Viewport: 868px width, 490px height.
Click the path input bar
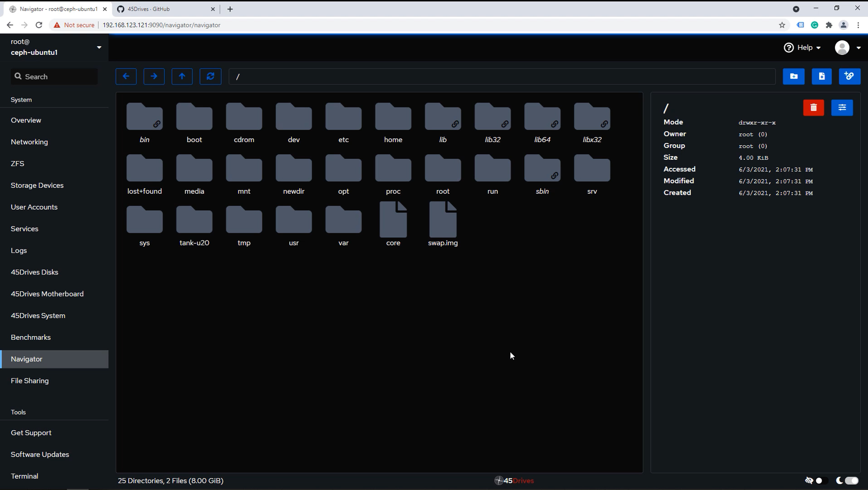click(x=502, y=76)
